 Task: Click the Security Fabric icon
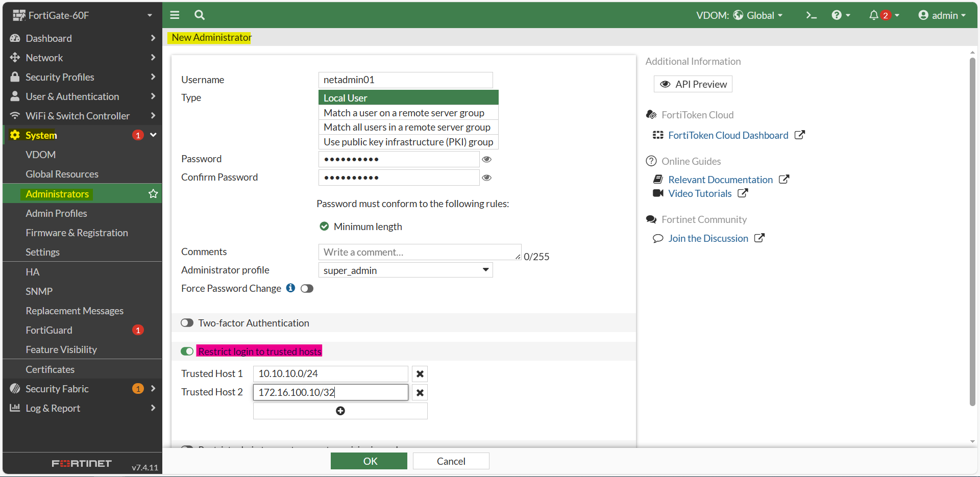coord(15,389)
